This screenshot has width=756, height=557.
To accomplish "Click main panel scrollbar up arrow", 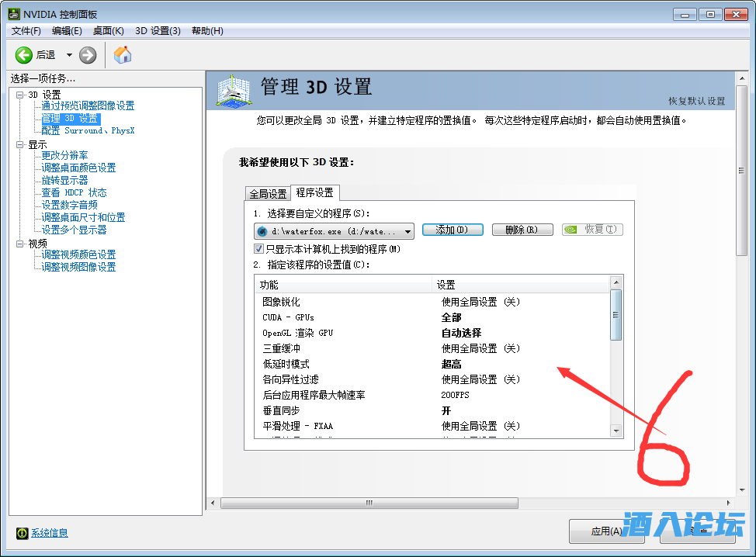I will pyautogui.click(x=742, y=78).
